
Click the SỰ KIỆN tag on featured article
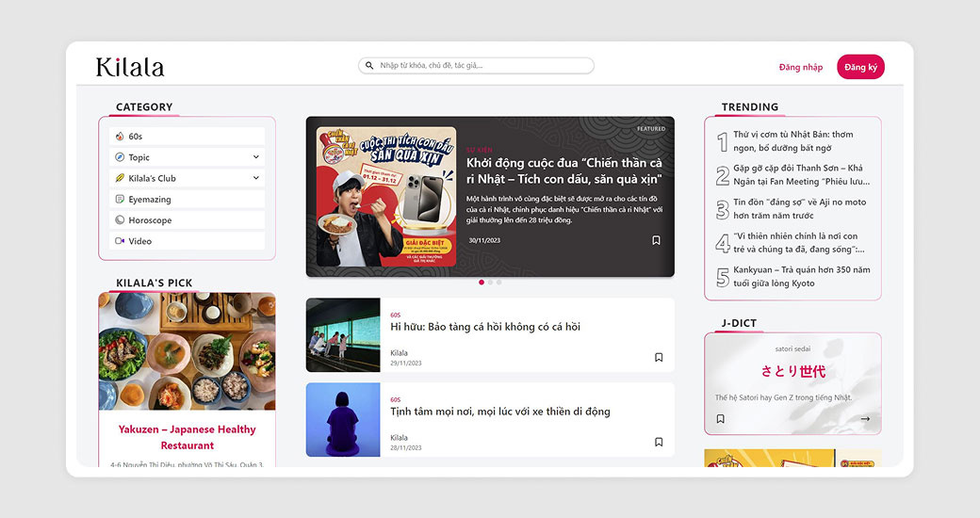[x=480, y=150]
